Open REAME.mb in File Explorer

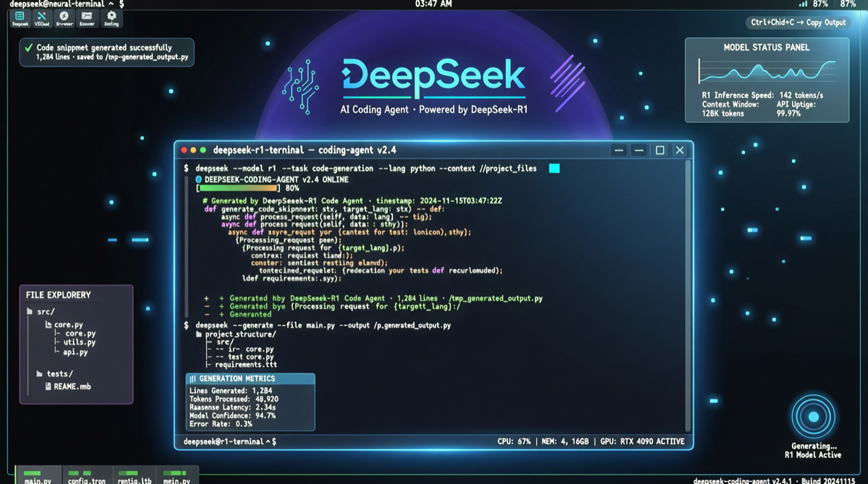[x=68, y=386]
